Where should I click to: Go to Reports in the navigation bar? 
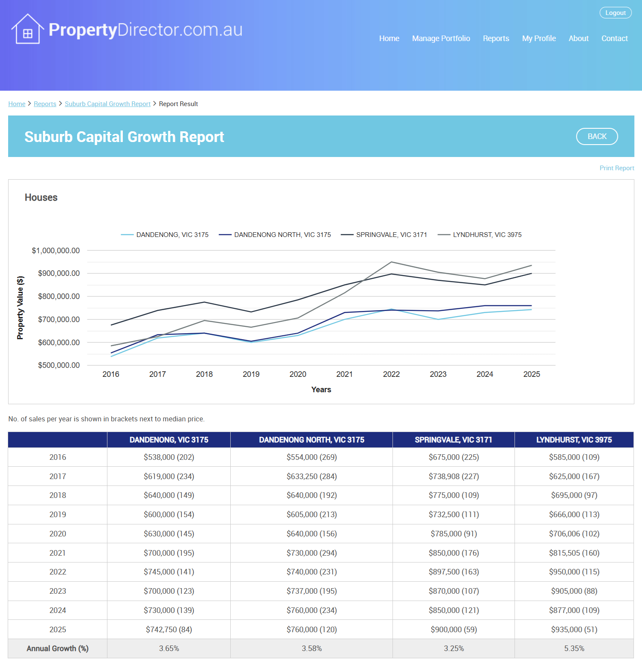pyautogui.click(x=496, y=38)
